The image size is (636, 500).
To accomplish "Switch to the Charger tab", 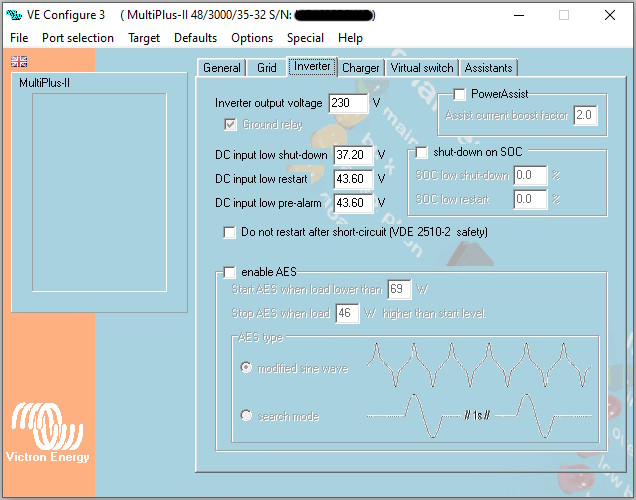I will (x=360, y=68).
